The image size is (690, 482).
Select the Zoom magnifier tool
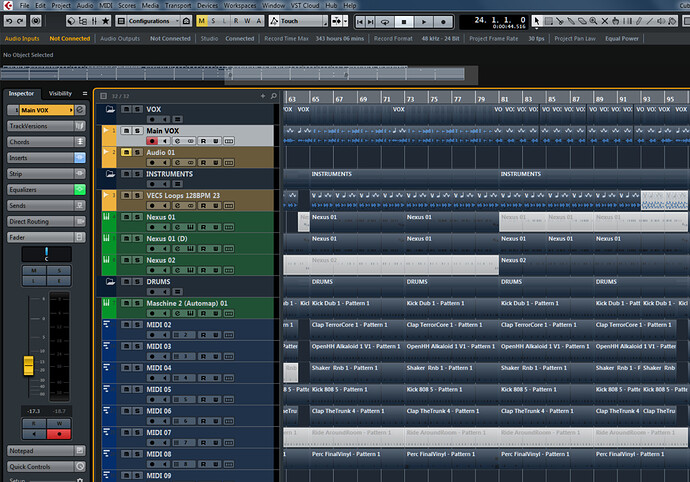(593, 21)
